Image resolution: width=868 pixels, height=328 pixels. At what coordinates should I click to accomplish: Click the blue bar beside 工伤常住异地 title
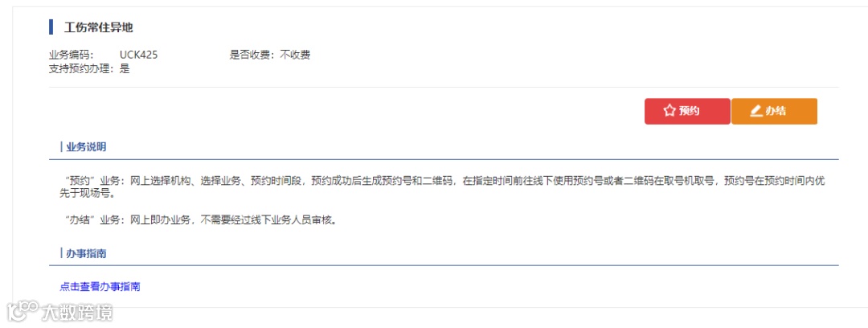click(x=51, y=27)
